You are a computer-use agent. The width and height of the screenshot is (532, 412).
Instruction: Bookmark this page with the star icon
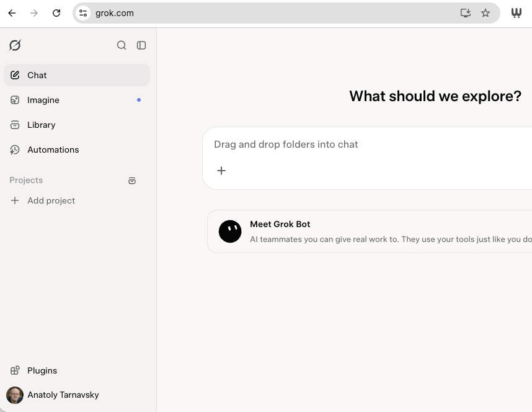click(x=485, y=13)
